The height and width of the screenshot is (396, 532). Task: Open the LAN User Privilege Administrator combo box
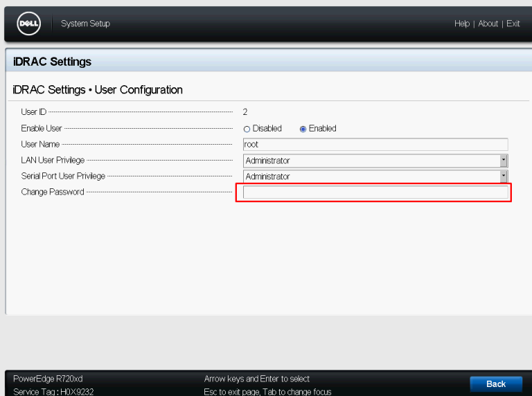click(x=371, y=161)
